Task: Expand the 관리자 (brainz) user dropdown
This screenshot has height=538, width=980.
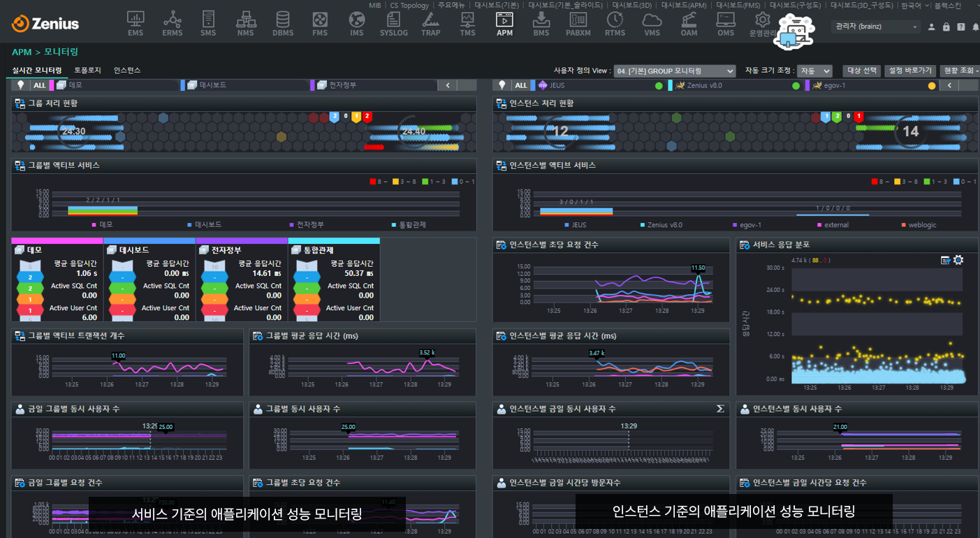Action: coord(877,27)
